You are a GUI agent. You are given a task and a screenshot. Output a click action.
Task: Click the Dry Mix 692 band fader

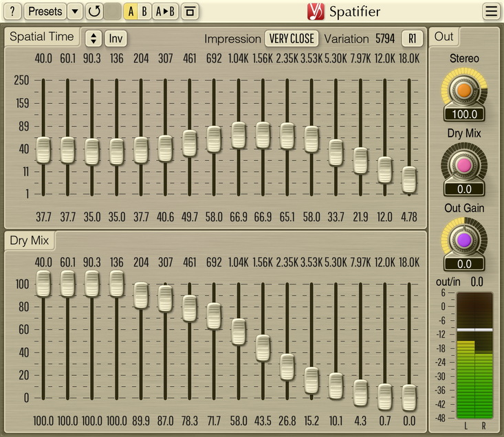point(214,316)
